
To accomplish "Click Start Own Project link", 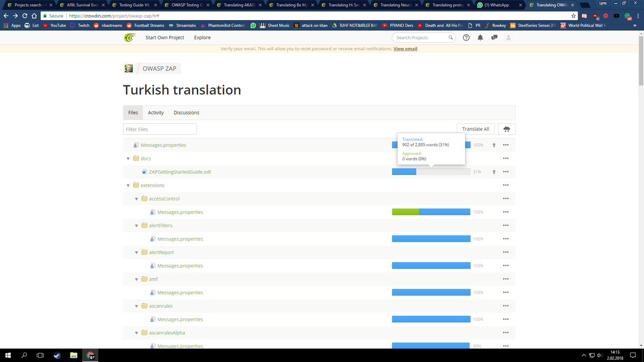I will pos(165,38).
